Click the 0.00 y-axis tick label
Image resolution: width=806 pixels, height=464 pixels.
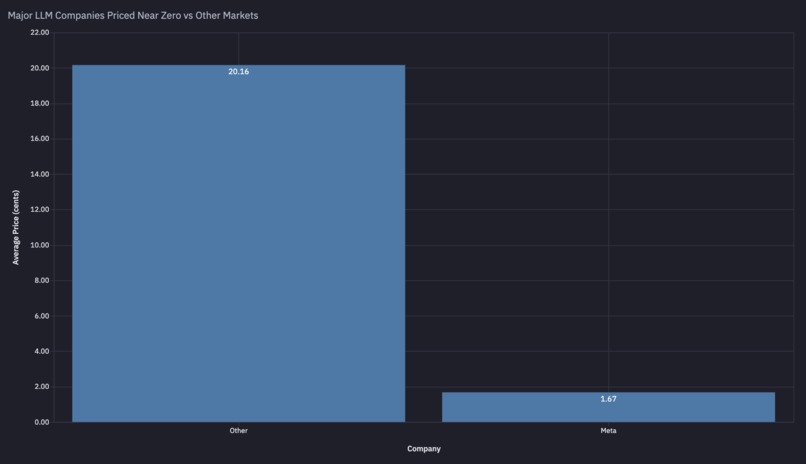pyautogui.click(x=42, y=422)
